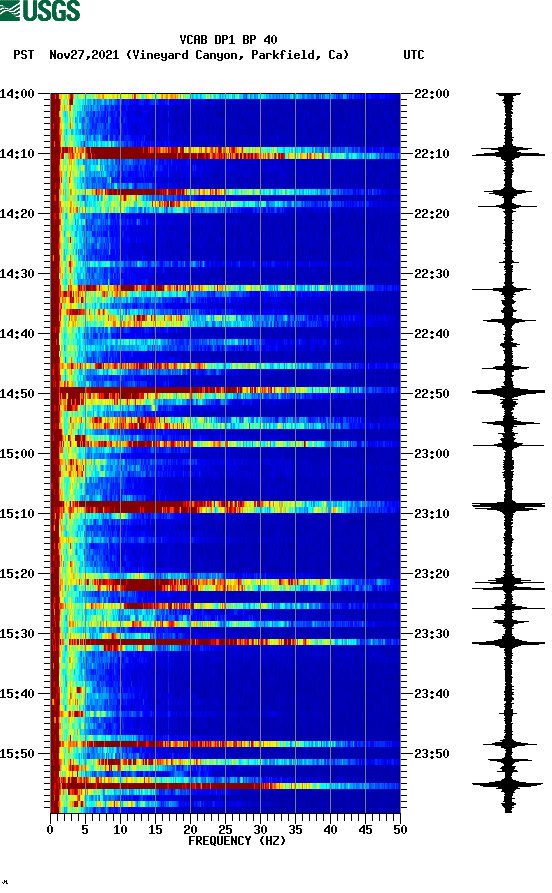Viewport: 552px width, 893px height.
Task: Click the '23:00' UTC time label
Action: click(x=432, y=454)
